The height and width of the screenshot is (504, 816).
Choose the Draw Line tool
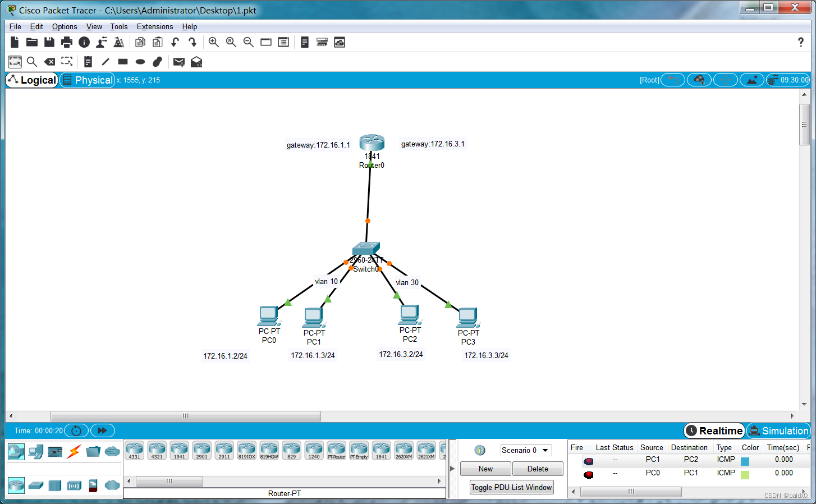pyautogui.click(x=106, y=62)
